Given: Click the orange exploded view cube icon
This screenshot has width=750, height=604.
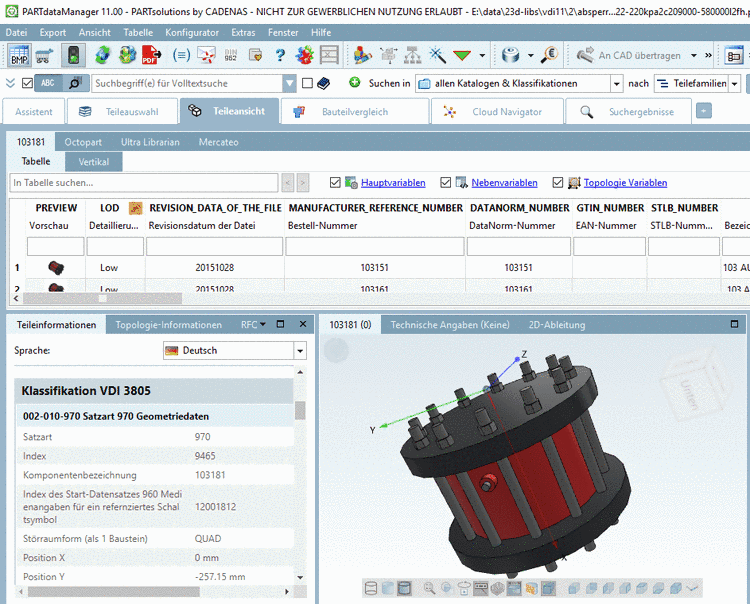Looking at the screenshot, I should [531, 588].
